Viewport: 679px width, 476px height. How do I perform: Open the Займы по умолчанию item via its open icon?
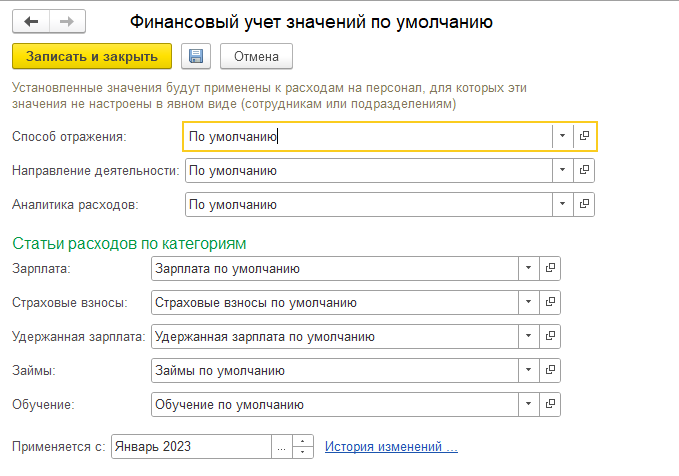coord(550,370)
